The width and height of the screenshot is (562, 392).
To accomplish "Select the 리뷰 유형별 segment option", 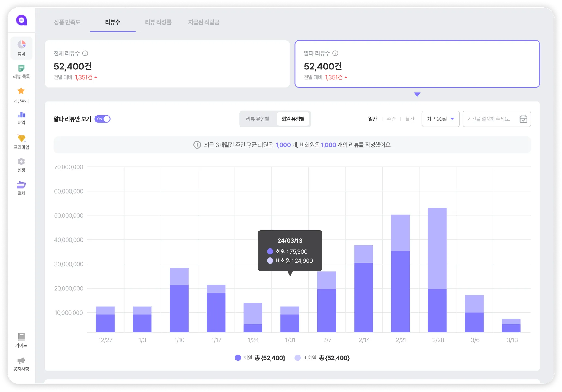I will (x=257, y=119).
